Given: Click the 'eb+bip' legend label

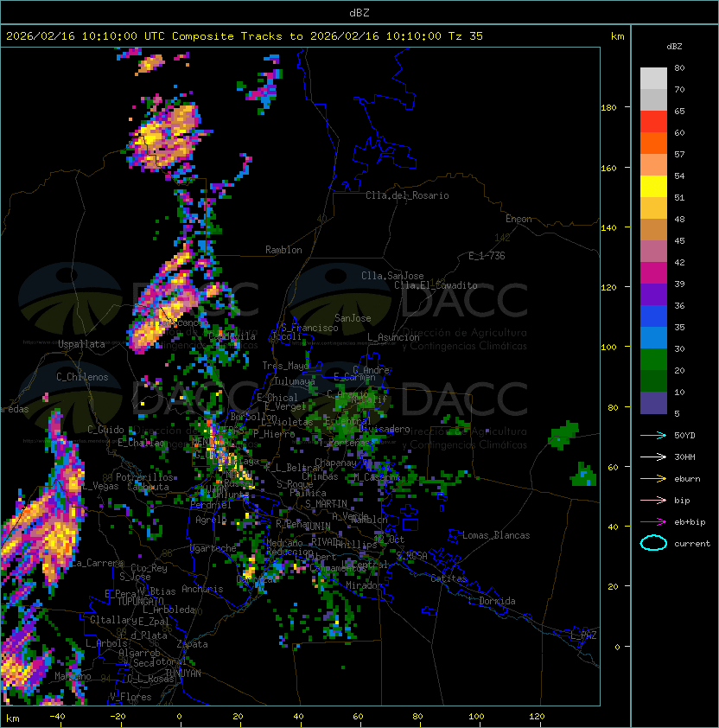Looking at the screenshot, I should pyautogui.click(x=690, y=522).
